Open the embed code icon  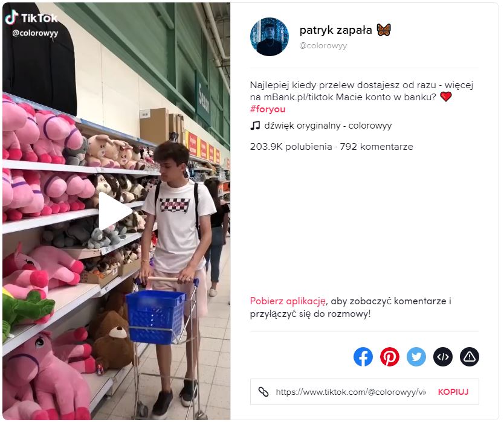443,356
